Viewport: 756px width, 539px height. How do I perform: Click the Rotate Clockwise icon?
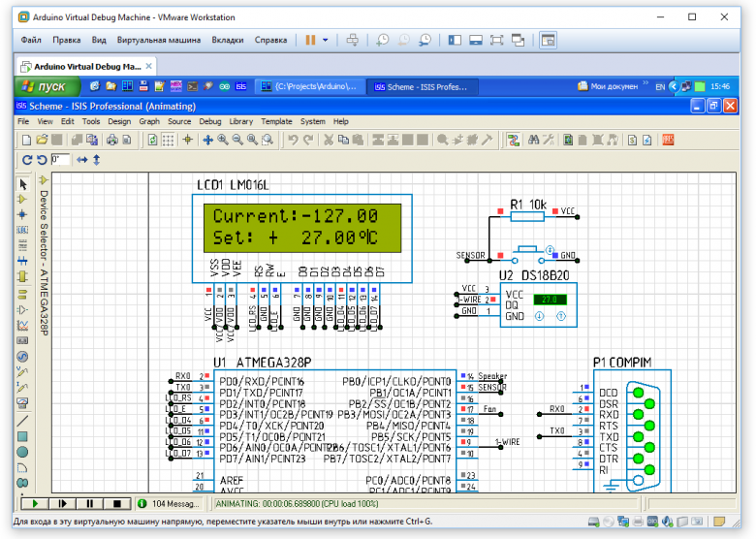point(27,160)
